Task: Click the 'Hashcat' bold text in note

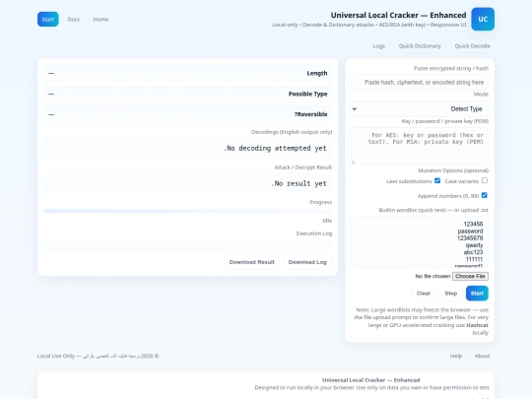Action: [477, 325]
